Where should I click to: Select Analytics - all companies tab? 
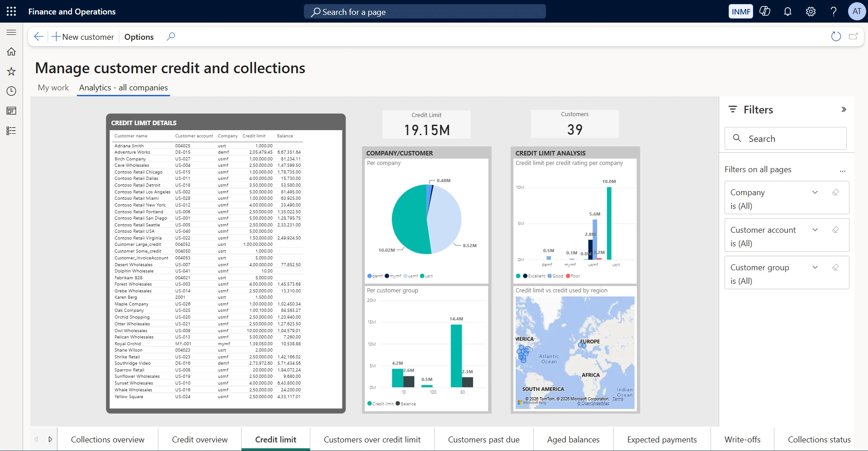(123, 88)
